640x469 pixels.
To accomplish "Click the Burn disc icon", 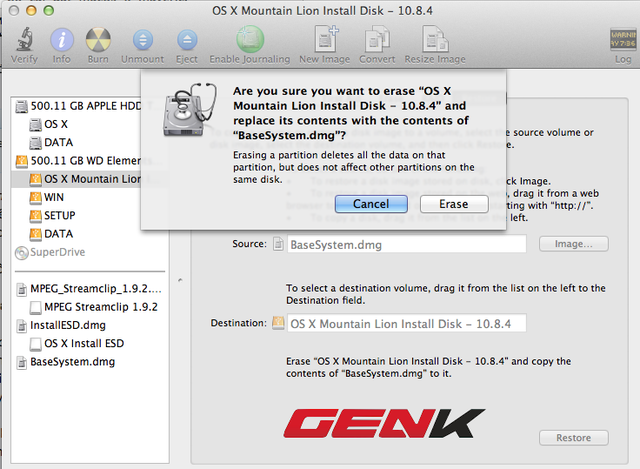I will coord(98,40).
